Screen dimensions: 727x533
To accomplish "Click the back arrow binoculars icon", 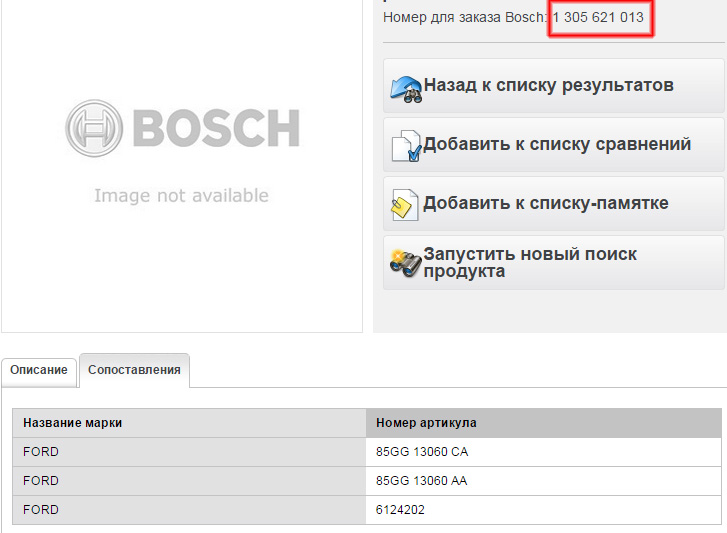I will pos(406,89).
